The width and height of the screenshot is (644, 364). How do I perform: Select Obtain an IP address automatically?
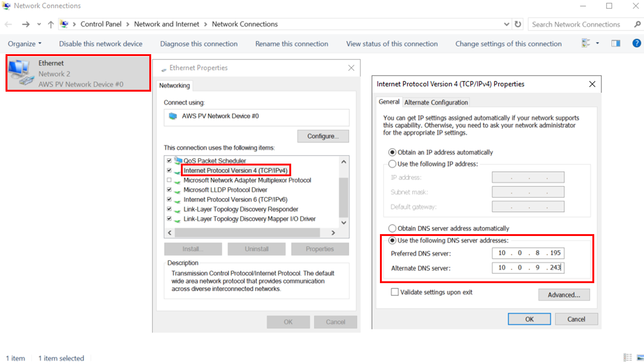(392, 152)
